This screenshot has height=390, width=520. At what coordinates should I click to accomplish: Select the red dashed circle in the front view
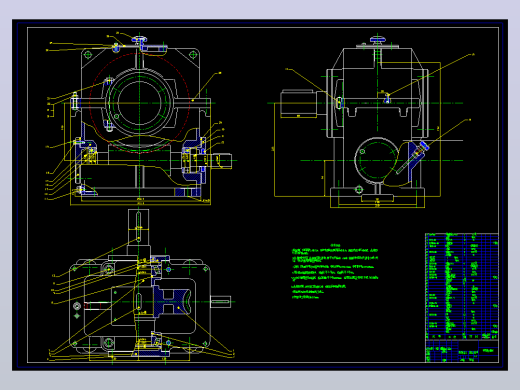coord(139,103)
